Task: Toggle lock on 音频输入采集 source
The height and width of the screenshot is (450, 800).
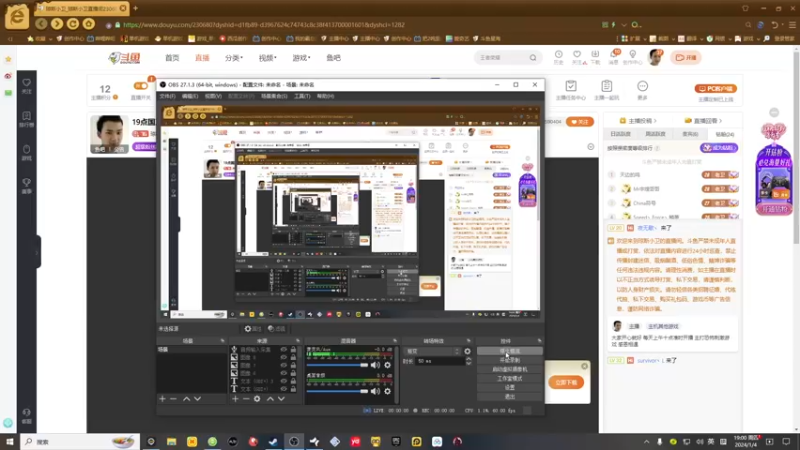Action: [x=293, y=350]
